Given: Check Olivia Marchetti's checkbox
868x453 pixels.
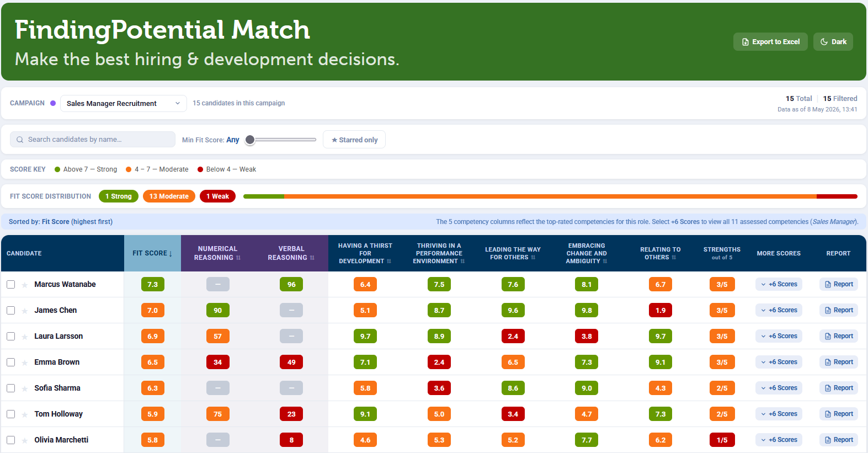Looking at the screenshot, I should tap(10, 440).
